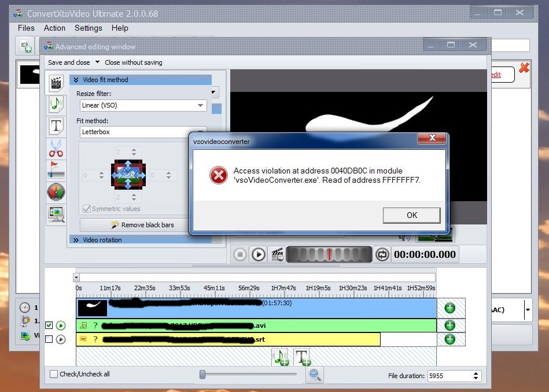Select the blue video track (01:57:30)
This screenshot has width=549, height=392.
pos(256,308)
